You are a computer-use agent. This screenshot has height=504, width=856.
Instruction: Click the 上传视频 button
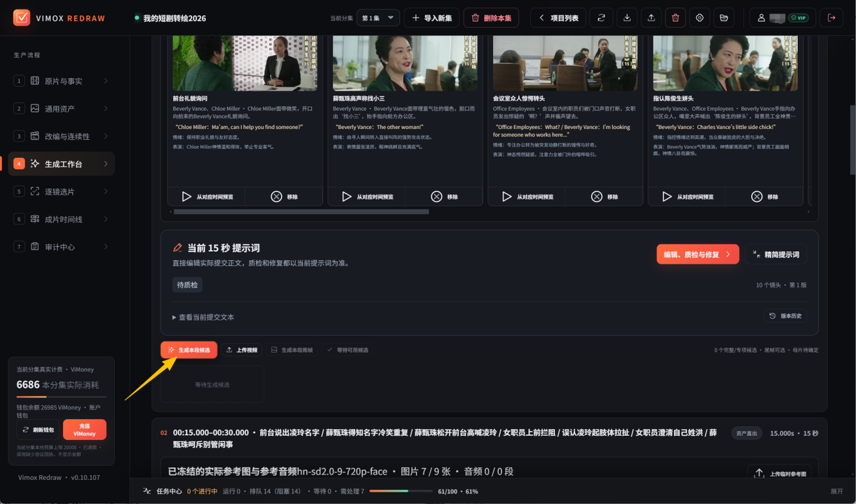tap(241, 350)
